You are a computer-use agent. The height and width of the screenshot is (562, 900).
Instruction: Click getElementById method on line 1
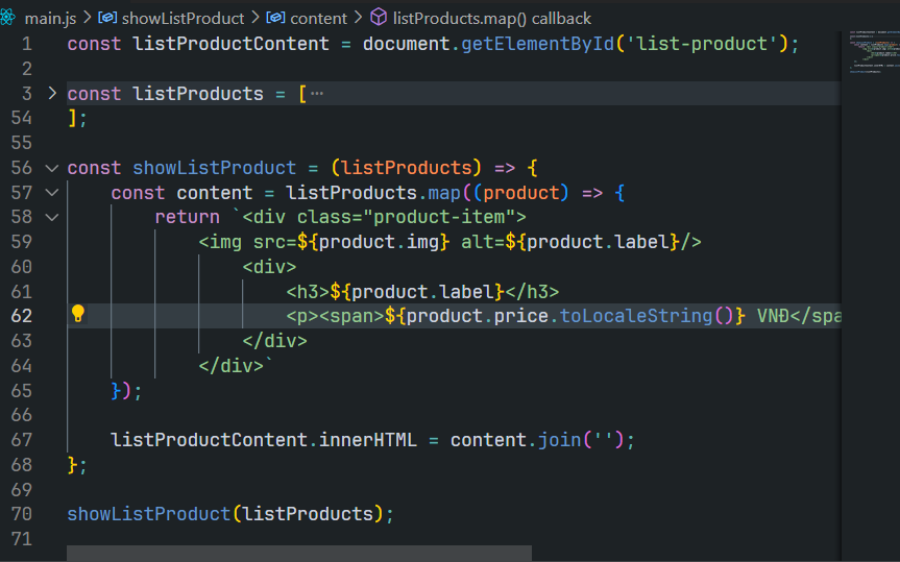(x=538, y=44)
